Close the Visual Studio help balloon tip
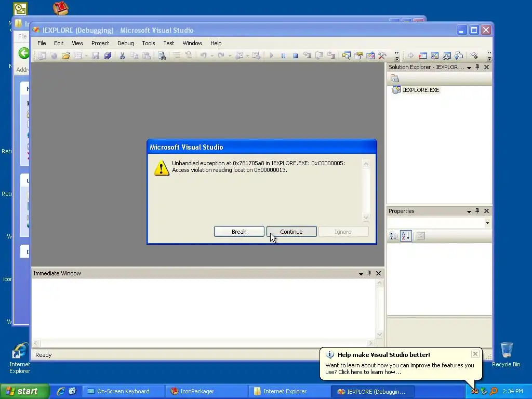 pyautogui.click(x=475, y=354)
